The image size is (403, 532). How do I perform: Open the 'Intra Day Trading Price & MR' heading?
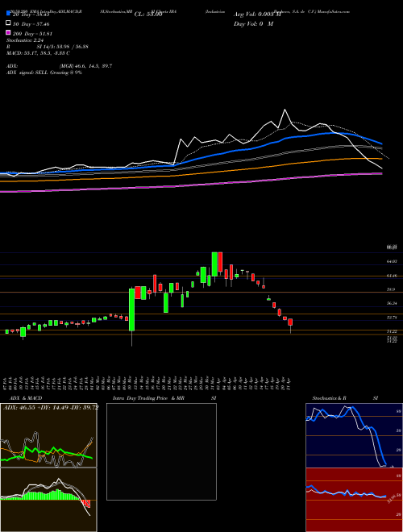[x=148, y=398]
